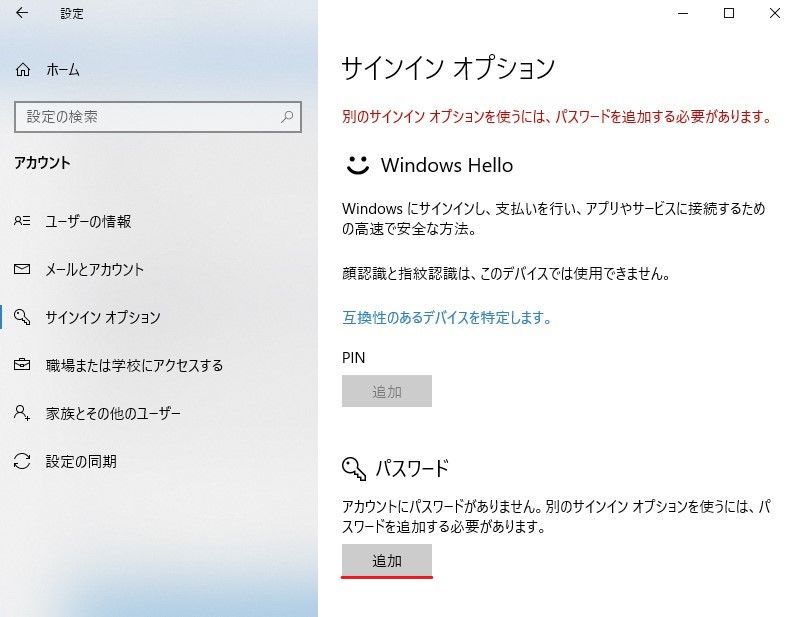Click the ユーザーの情報 person-card icon

coord(22,221)
